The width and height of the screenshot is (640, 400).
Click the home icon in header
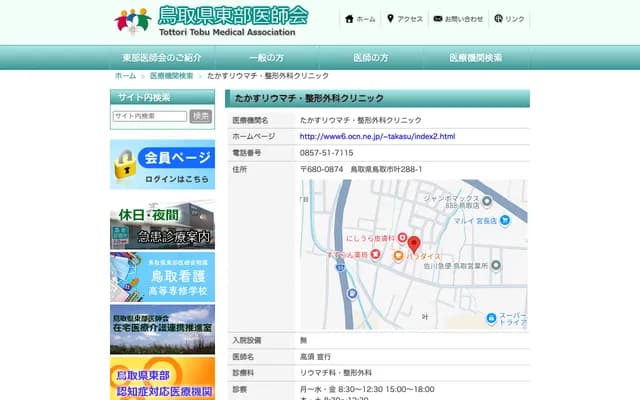click(x=349, y=19)
